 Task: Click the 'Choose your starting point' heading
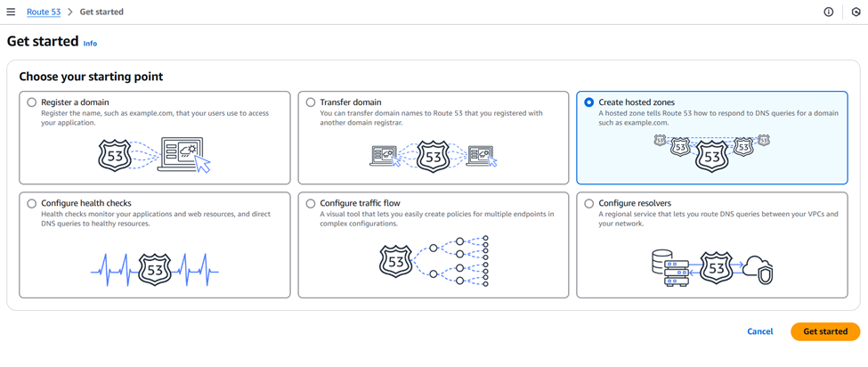tap(92, 77)
